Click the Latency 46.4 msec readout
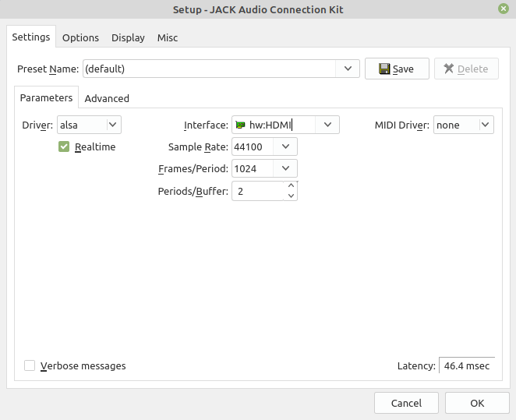 click(467, 365)
